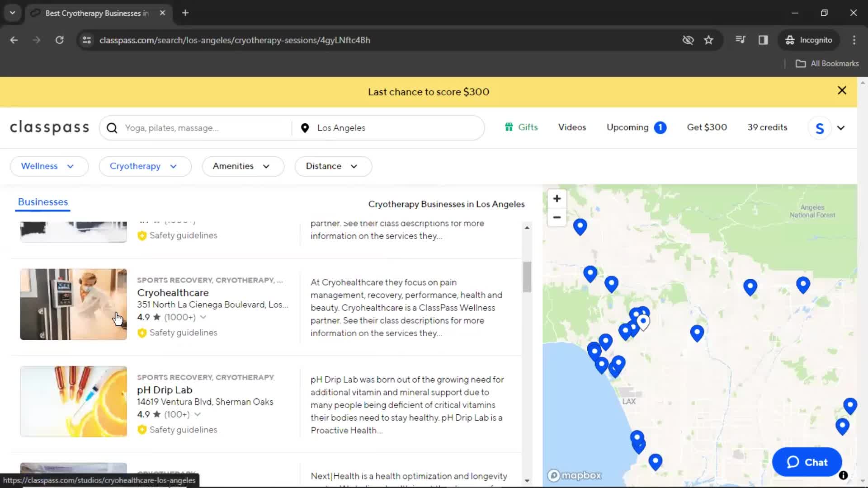Open the Get $300 menu item
This screenshot has height=488, width=868.
707,127
